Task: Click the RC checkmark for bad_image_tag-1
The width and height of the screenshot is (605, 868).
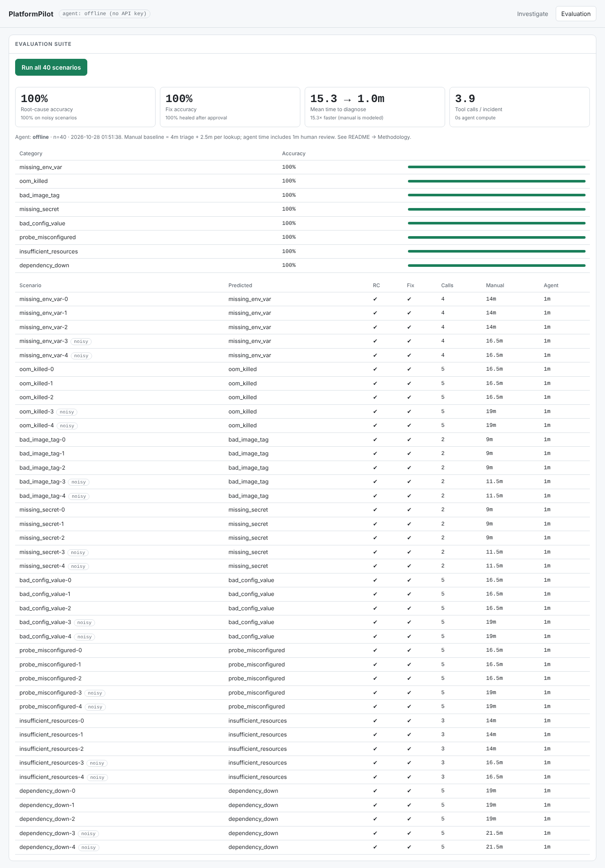Action: [375, 454]
